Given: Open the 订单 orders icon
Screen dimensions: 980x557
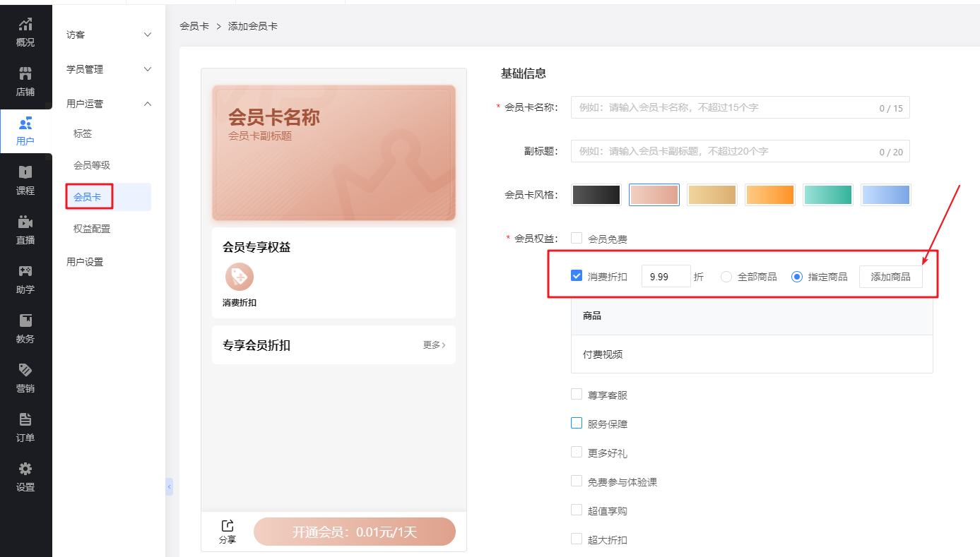Looking at the screenshot, I should (x=25, y=419).
